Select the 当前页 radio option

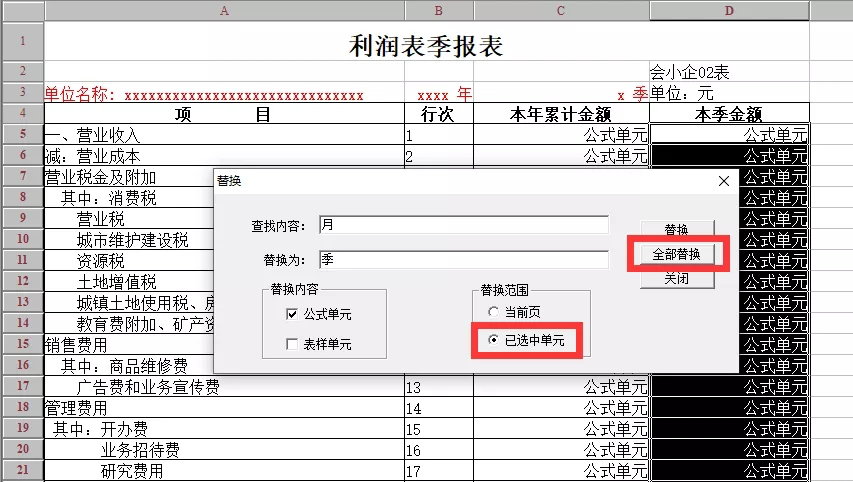pos(495,313)
